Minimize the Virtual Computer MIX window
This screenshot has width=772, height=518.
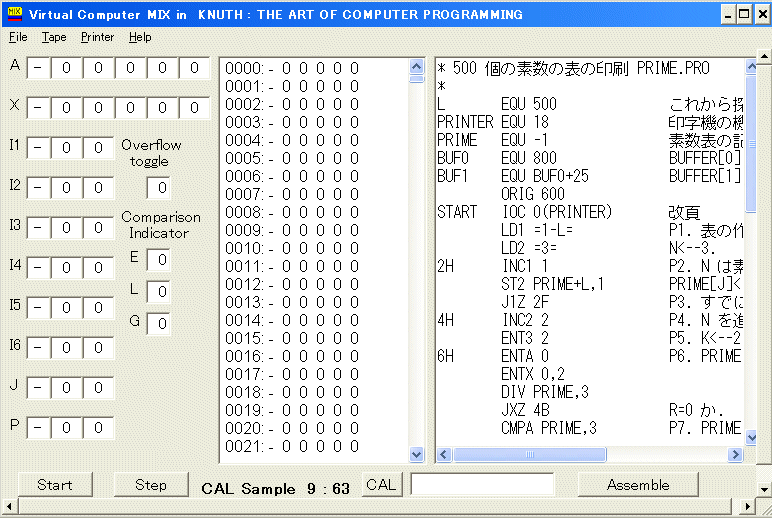(728, 15)
